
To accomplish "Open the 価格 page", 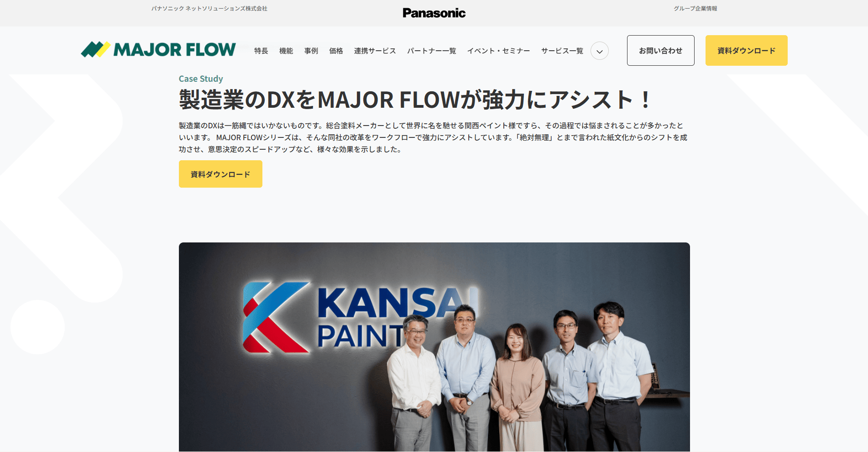I will tap(336, 51).
